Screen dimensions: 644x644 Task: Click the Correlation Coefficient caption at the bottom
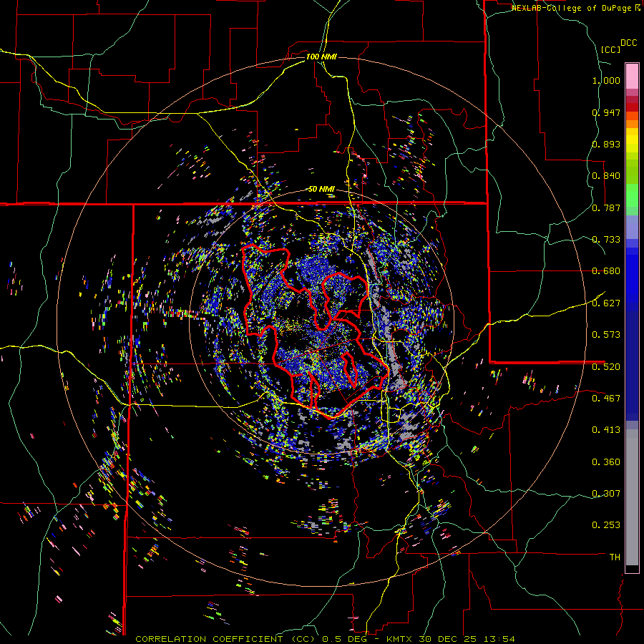[x=325, y=639]
